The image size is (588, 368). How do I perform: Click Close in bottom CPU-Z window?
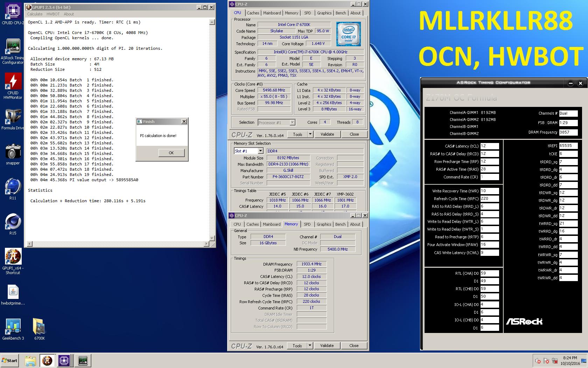pyautogui.click(x=354, y=346)
